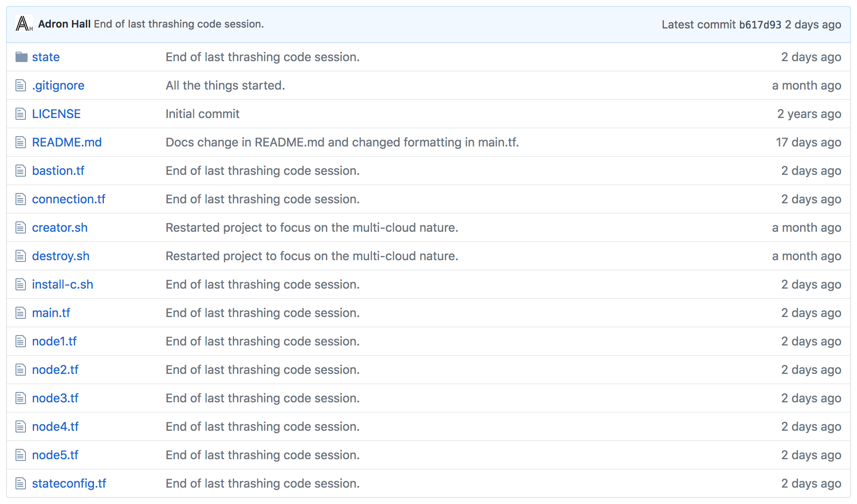857x504 pixels.
Task: Open the commit message in node3.tf row
Action: 263,398
